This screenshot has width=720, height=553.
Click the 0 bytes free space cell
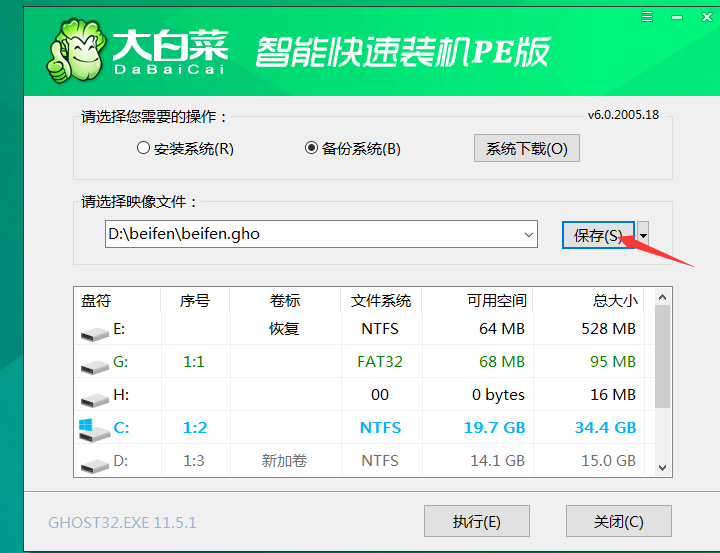(498, 395)
